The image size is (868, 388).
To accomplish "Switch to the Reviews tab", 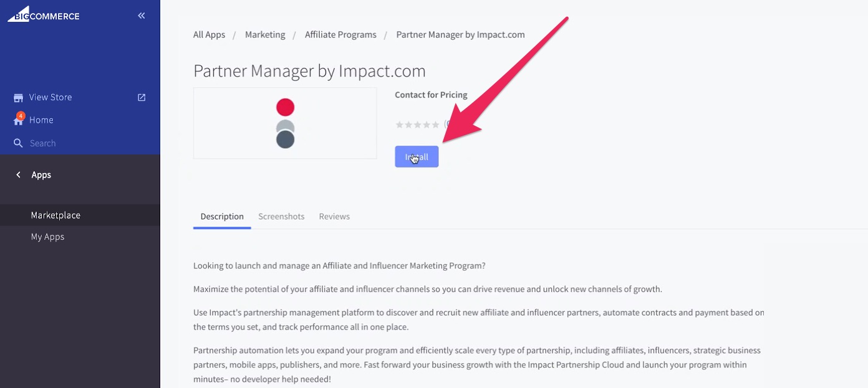I will pos(334,217).
